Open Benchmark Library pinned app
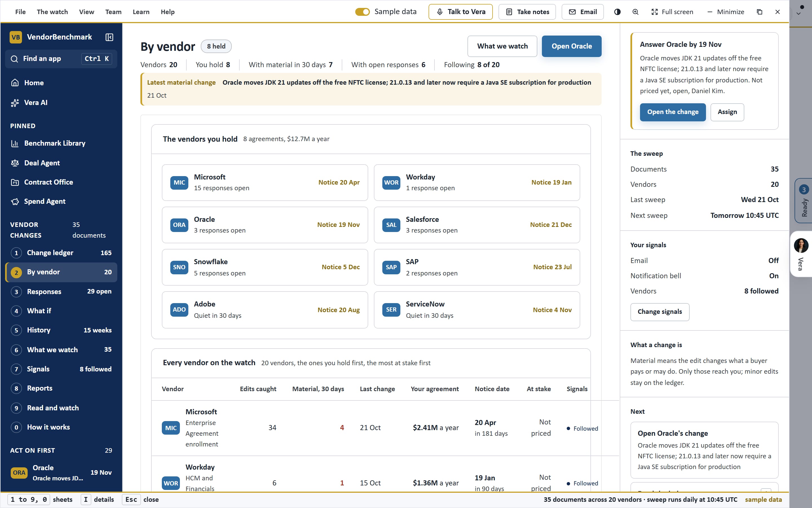The height and width of the screenshot is (508, 812). (61, 143)
